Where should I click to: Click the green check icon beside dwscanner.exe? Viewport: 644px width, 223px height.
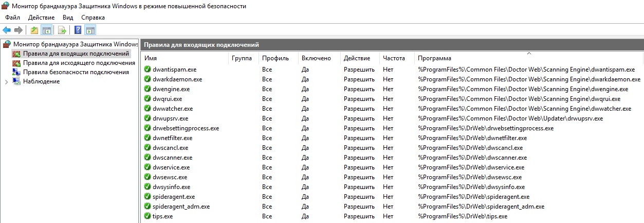tap(148, 158)
